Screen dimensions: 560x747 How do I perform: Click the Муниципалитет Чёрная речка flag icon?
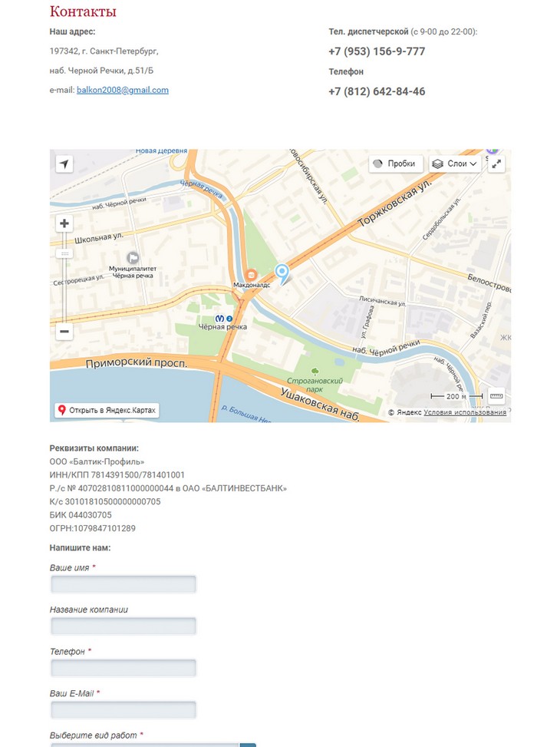[133, 258]
